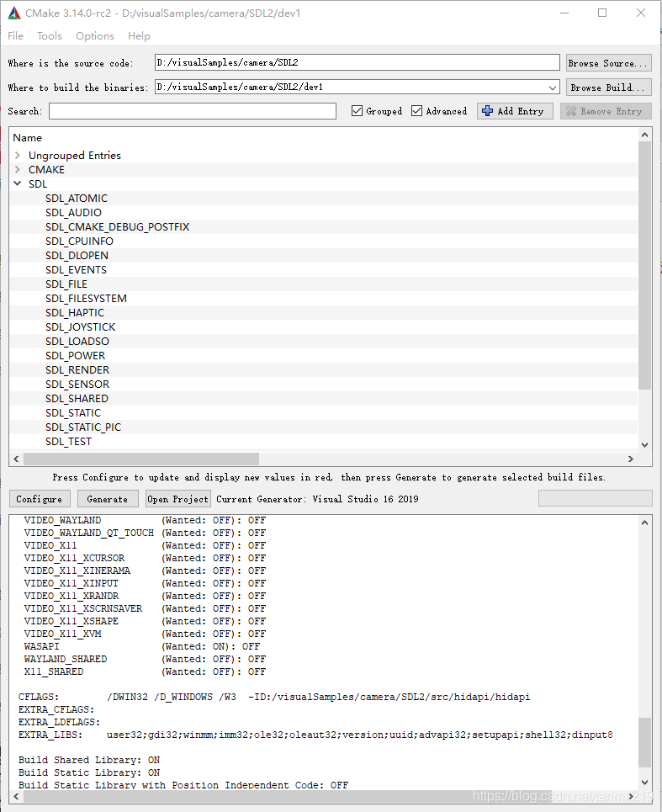The width and height of the screenshot is (662, 812).
Task: Select the SDL_JOYSTICK entry
Action: (x=80, y=327)
